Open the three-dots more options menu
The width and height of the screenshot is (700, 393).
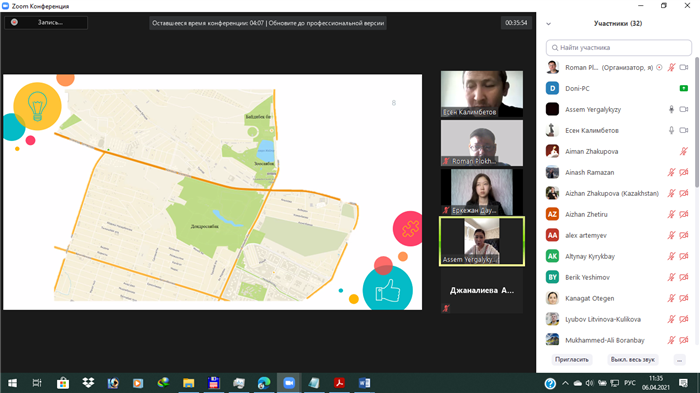coord(679,360)
